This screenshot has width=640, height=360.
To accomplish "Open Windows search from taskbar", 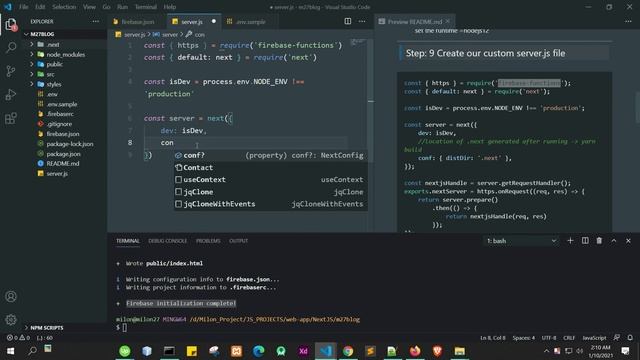I will coord(32,351).
